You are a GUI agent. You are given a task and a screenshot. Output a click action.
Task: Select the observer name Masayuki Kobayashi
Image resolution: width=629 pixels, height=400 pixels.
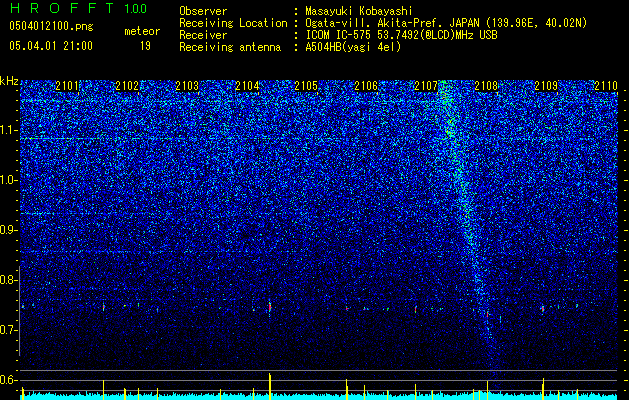tap(359, 11)
